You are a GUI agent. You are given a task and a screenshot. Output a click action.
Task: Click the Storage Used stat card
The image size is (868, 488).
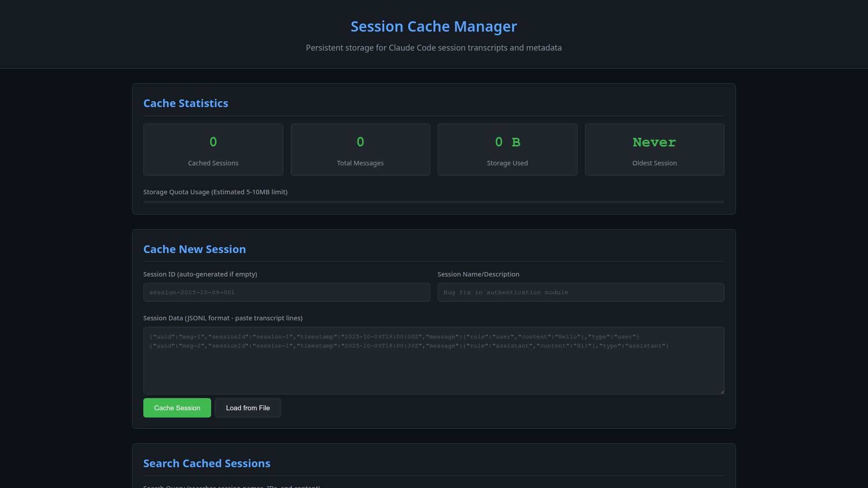pos(507,150)
